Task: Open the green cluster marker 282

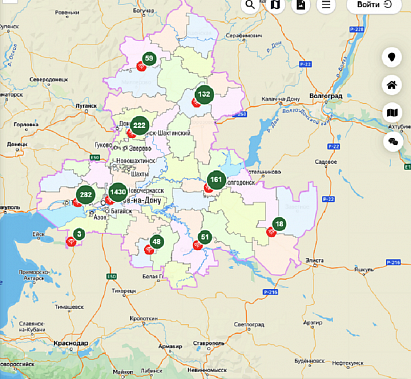Action: (x=86, y=194)
